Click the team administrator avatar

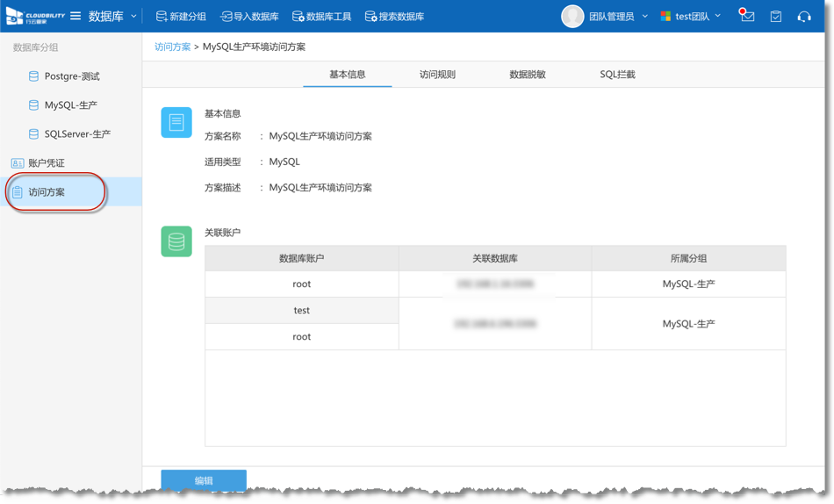pos(572,17)
